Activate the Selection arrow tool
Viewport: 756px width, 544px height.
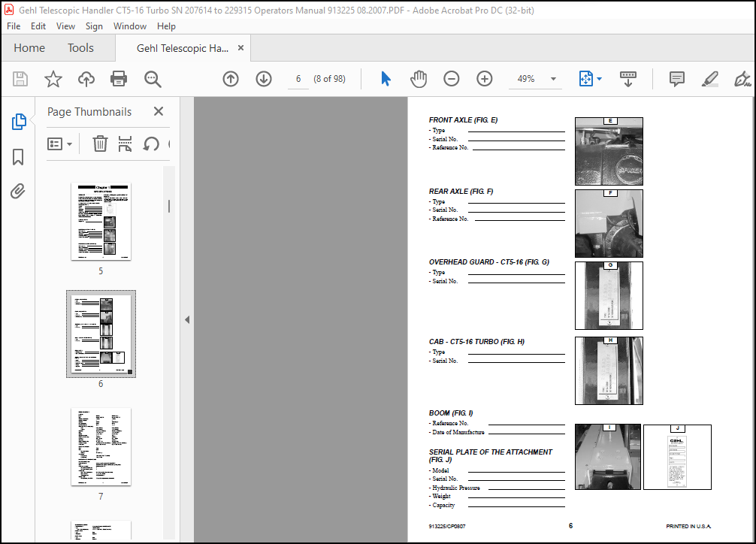(x=386, y=79)
